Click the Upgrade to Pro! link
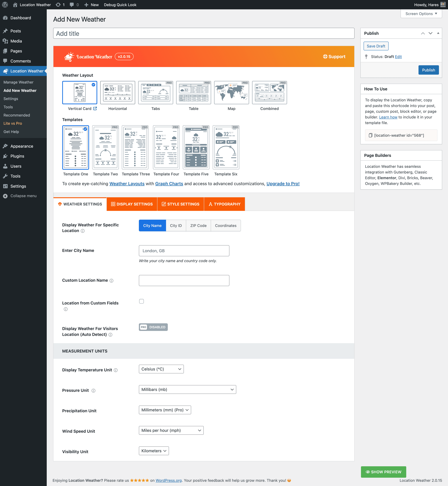 pos(283,184)
